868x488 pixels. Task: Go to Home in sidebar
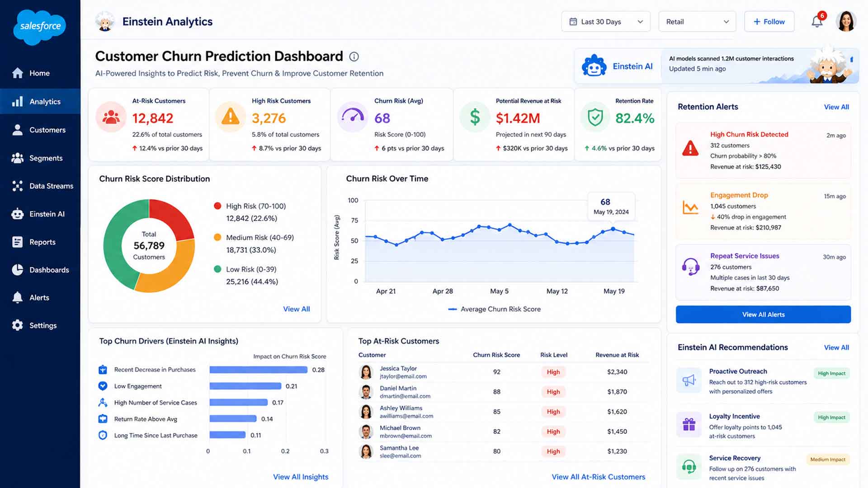[x=40, y=73]
